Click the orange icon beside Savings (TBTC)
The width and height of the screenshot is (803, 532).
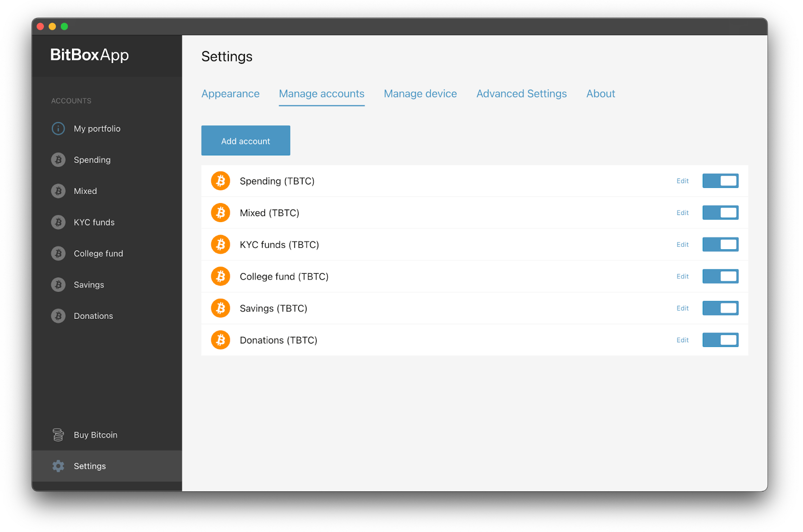(x=220, y=308)
